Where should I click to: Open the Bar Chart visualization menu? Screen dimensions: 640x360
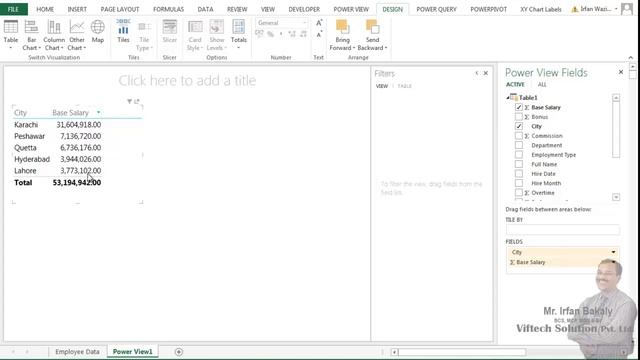click(x=31, y=35)
